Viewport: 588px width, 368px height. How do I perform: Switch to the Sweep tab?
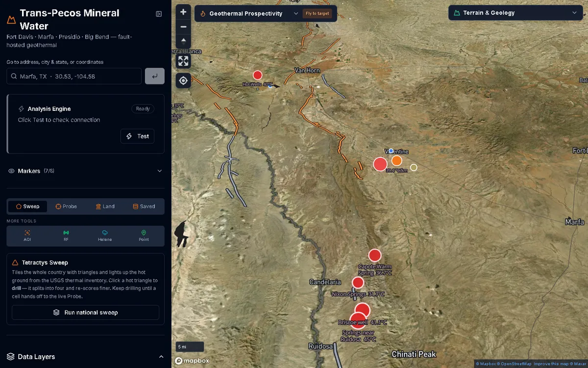[x=27, y=207]
